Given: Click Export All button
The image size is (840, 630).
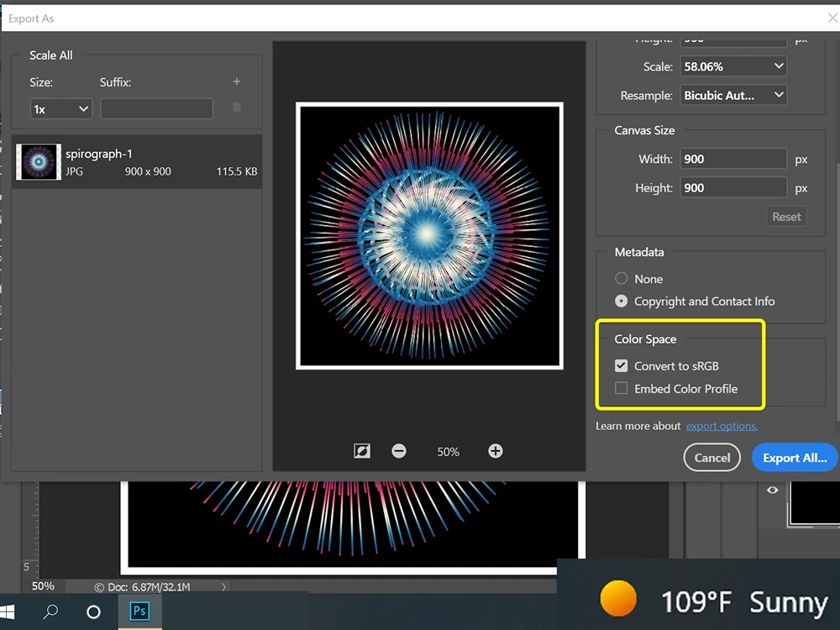Looking at the screenshot, I should click(x=795, y=458).
